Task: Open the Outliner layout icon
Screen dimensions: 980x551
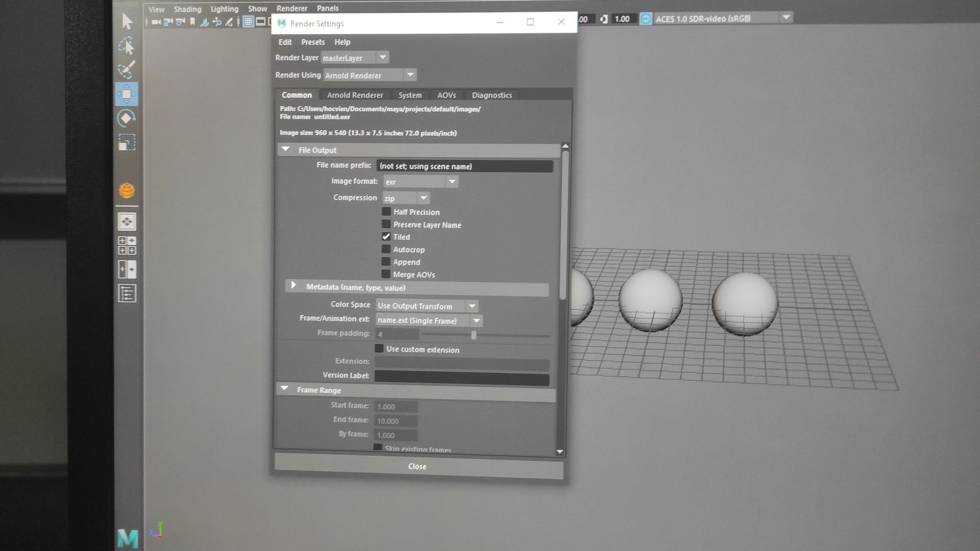Action: pyautogui.click(x=127, y=293)
